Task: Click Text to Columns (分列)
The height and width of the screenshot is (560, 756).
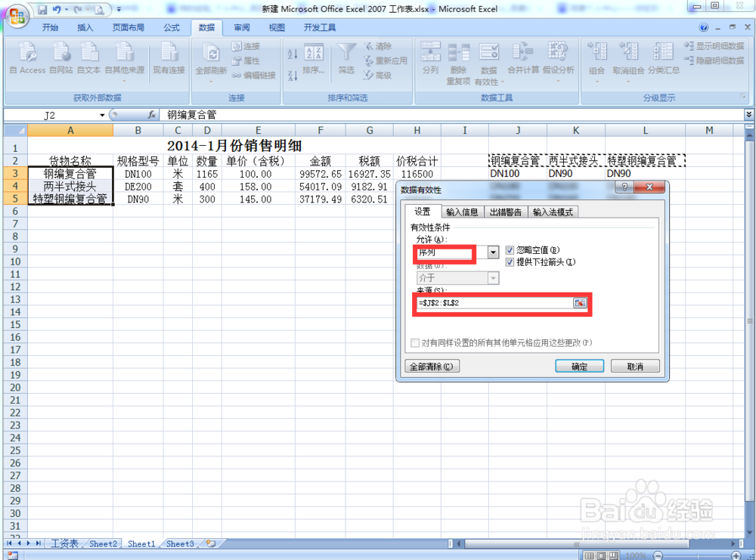Action: (x=431, y=58)
